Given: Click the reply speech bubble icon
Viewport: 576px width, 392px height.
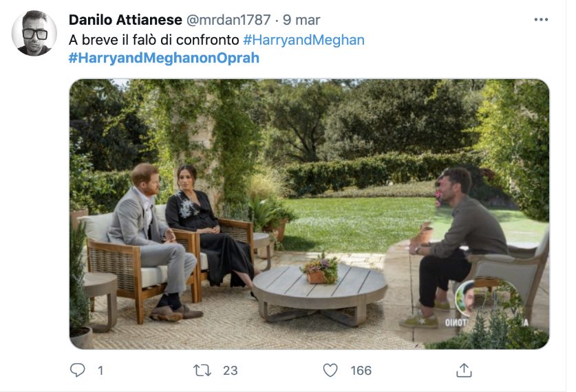Looking at the screenshot, I should tap(78, 370).
